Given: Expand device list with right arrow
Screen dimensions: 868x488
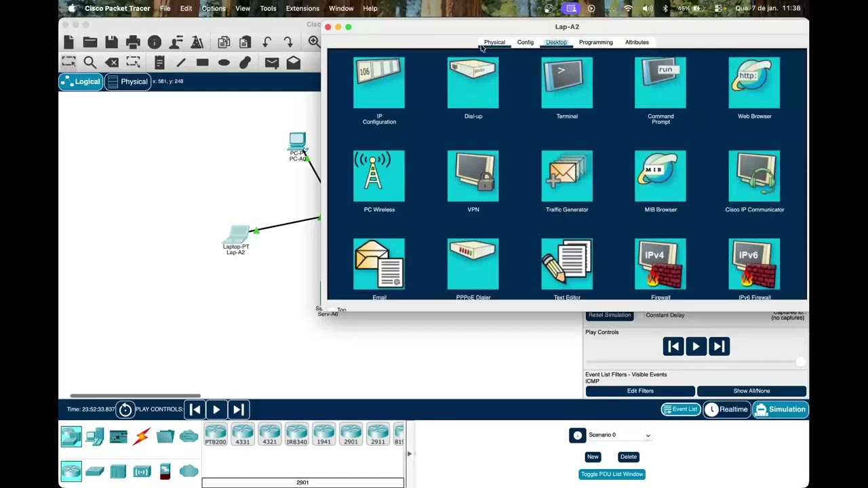Looking at the screenshot, I should tap(409, 453).
